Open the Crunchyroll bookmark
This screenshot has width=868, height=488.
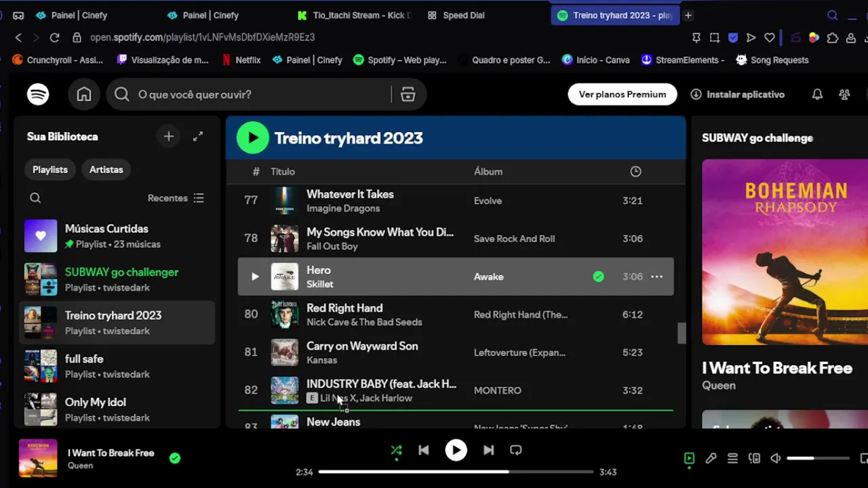(58, 60)
